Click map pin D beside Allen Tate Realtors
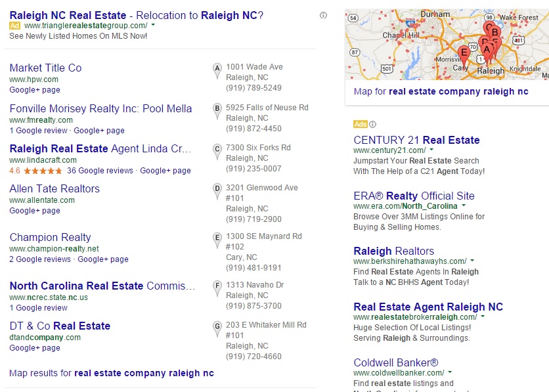 (217, 191)
